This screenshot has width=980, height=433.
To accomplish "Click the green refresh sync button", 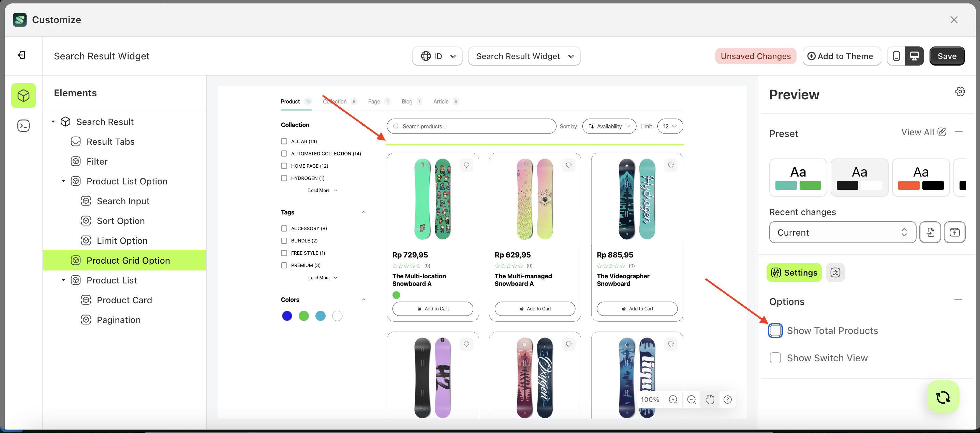I will coord(942,397).
